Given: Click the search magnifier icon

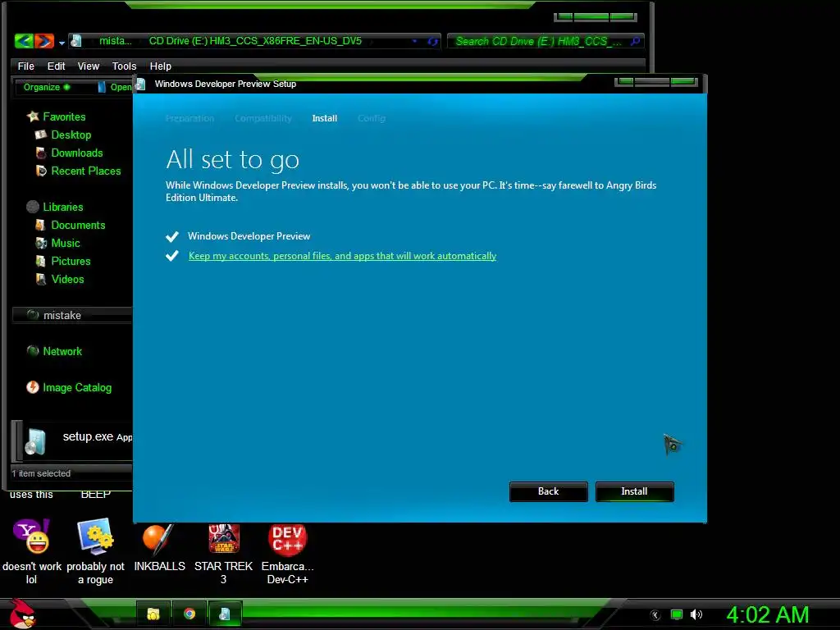Looking at the screenshot, I should click(636, 41).
